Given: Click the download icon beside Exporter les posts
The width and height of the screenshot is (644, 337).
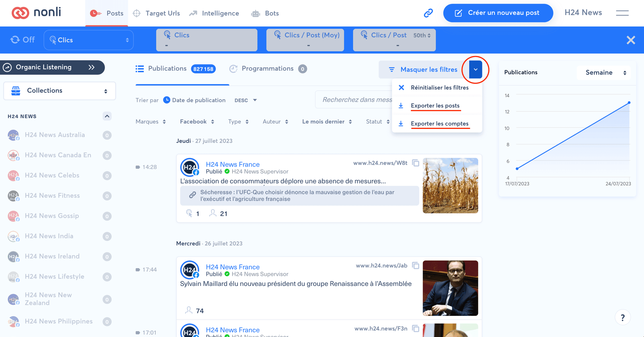Looking at the screenshot, I should [401, 106].
